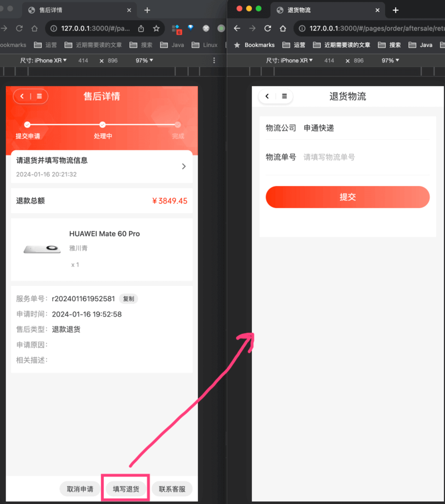This screenshot has width=445, height=504.
Task: Open hamburger menu in 退货物流 header
Action: point(284,97)
